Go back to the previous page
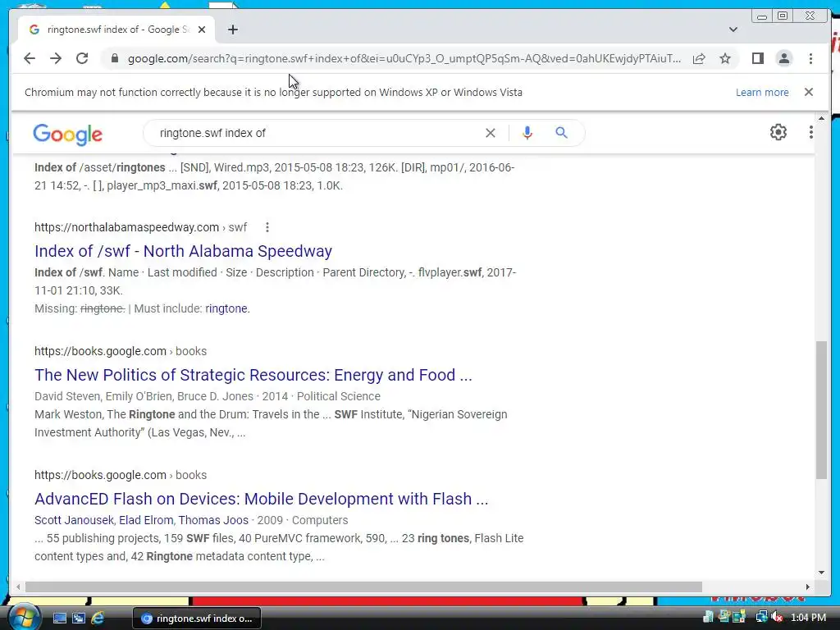 click(x=30, y=58)
